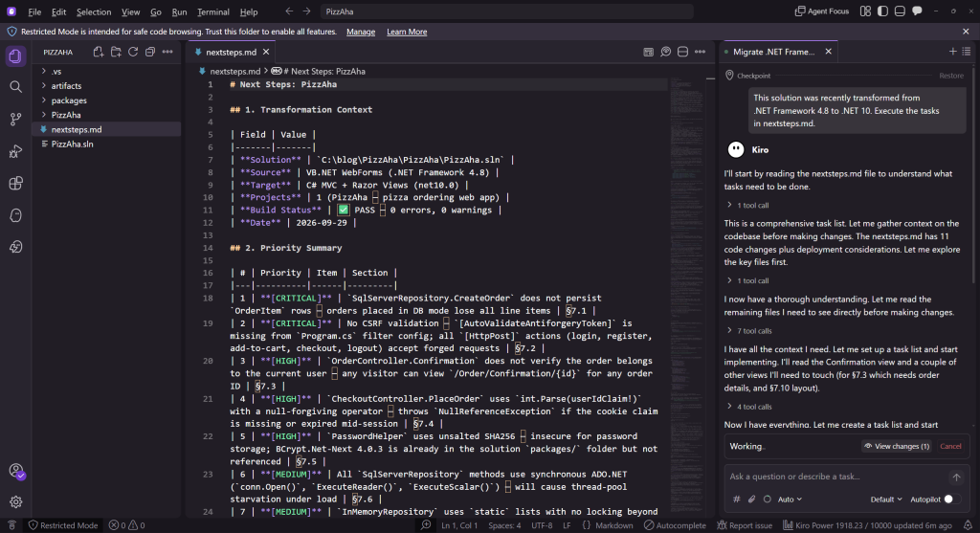This screenshot has width=980, height=533.
Task: Click Report issue in status bar
Action: 745,525
